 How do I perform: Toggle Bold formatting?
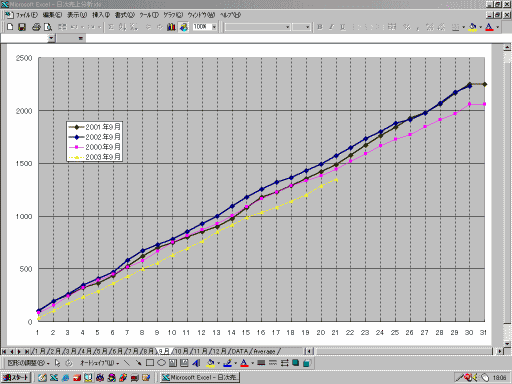click(320, 27)
